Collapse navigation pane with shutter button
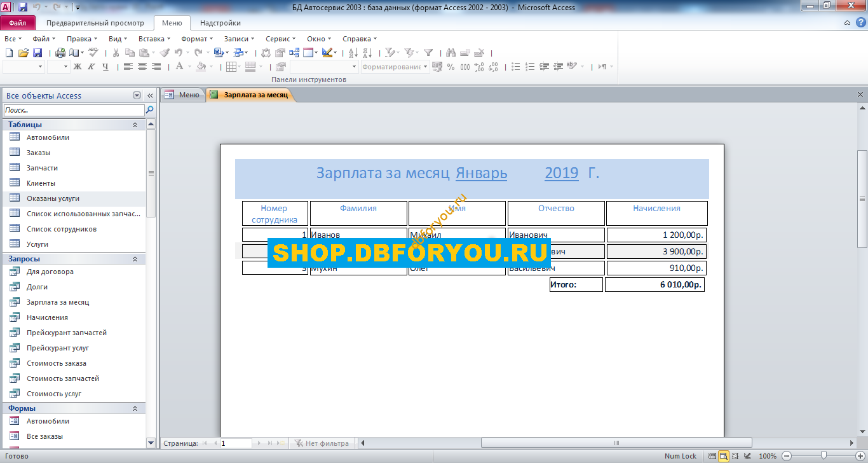This screenshot has height=463, width=868. [151, 95]
